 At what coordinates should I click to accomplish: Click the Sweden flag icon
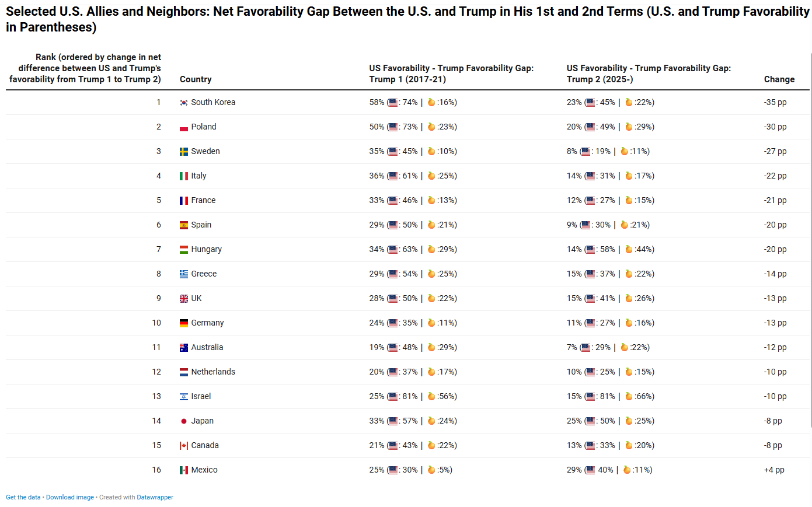pos(184,152)
